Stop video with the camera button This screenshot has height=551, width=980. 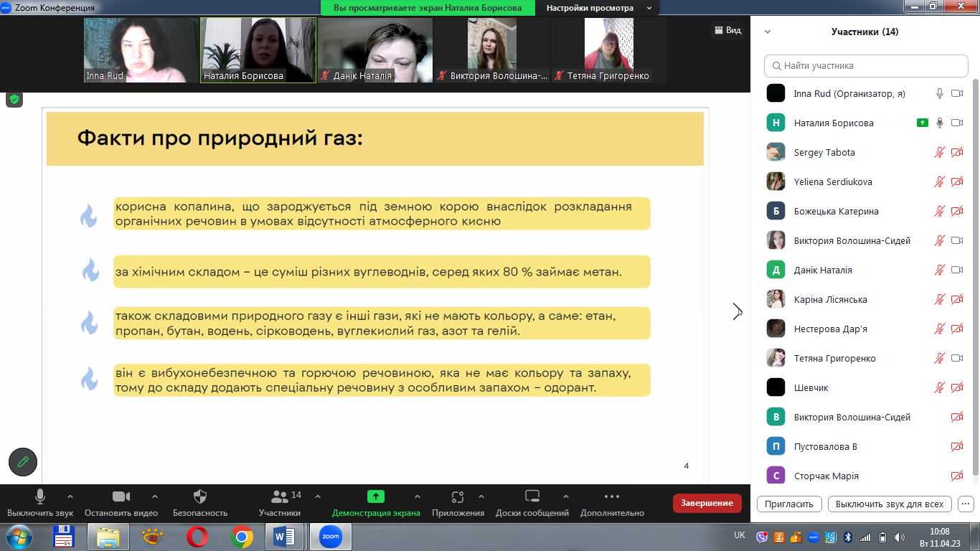[121, 496]
